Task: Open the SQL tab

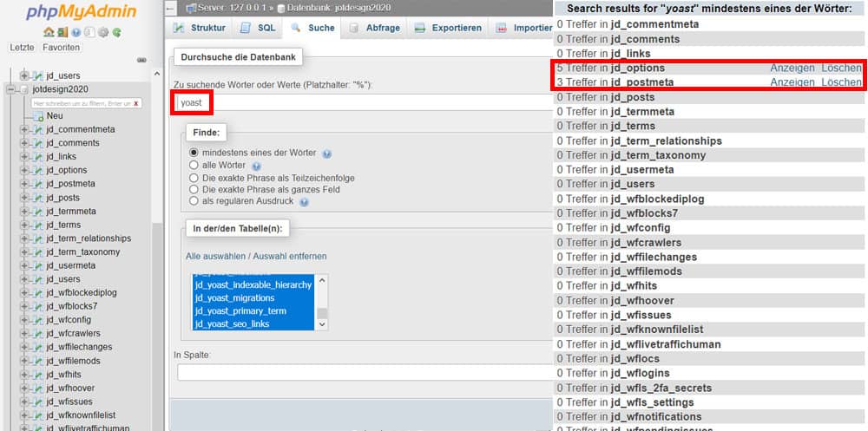Action: (x=257, y=28)
